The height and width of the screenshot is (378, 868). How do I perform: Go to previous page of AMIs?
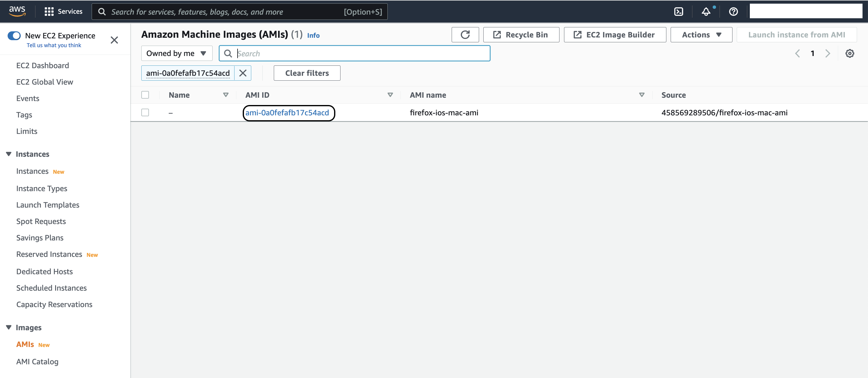[797, 53]
